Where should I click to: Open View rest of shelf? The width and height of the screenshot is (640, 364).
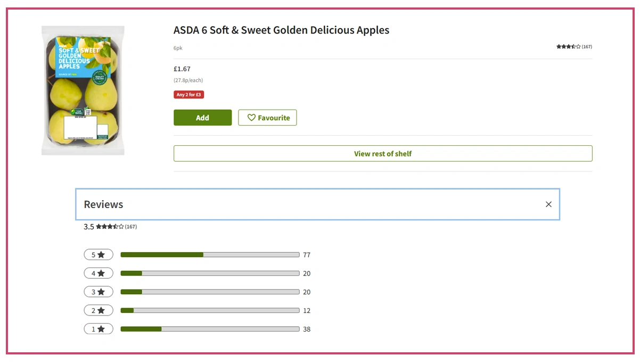[x=382, y=154]
